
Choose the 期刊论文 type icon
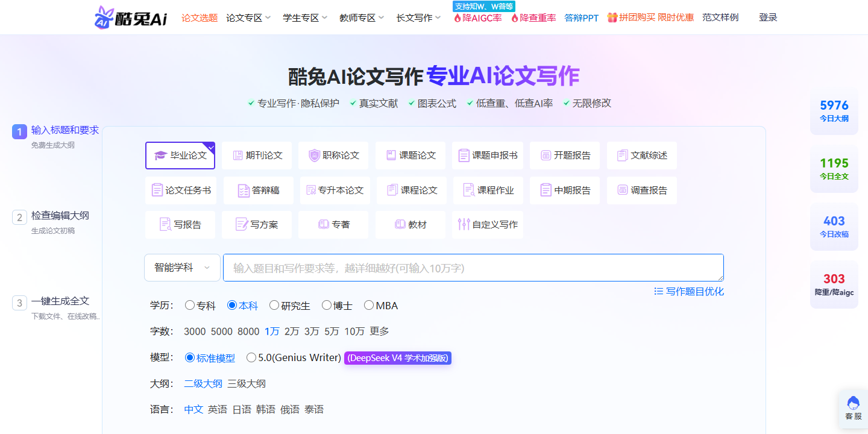(x=237, y=156)
